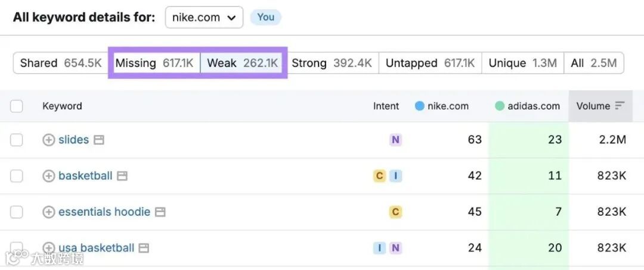This screenshot has height=270, width=644.
Task: Open SERP features icon next to basketball
Action: 122,176
